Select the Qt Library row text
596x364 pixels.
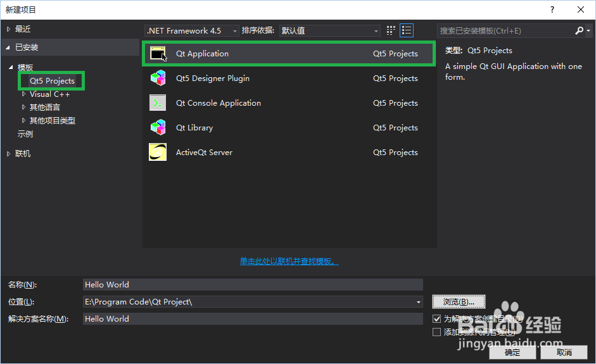click(194, 127)
